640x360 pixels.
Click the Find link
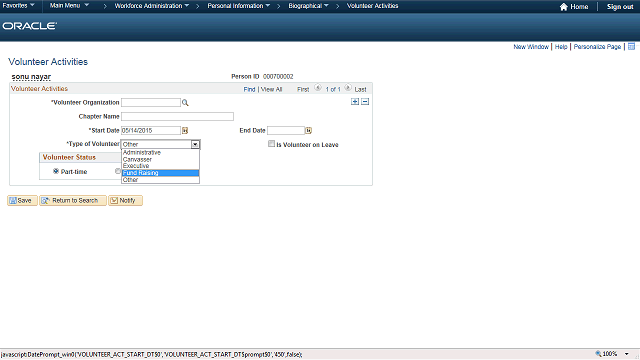(x=249, y=89)
